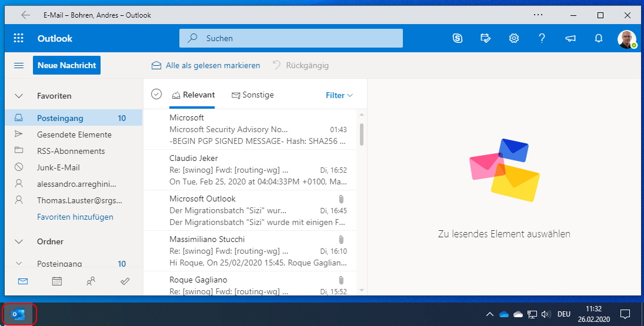
Task: Select Posteingang in Favoriten
Action: pos(74,118)
